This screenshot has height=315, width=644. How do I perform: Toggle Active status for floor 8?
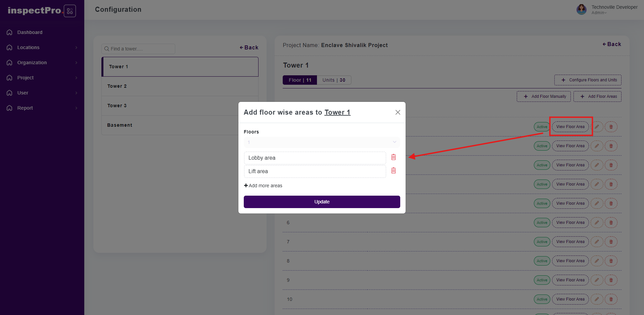click(x=542, y=261)
